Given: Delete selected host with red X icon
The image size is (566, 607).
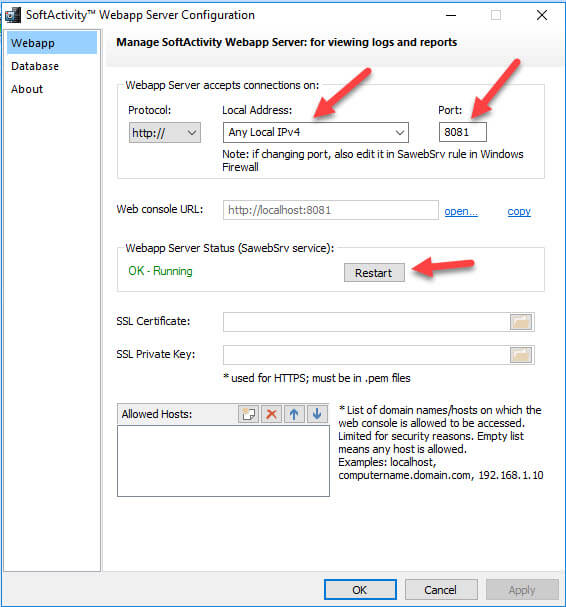Looking at the screenshot, I should coord(271,414).
